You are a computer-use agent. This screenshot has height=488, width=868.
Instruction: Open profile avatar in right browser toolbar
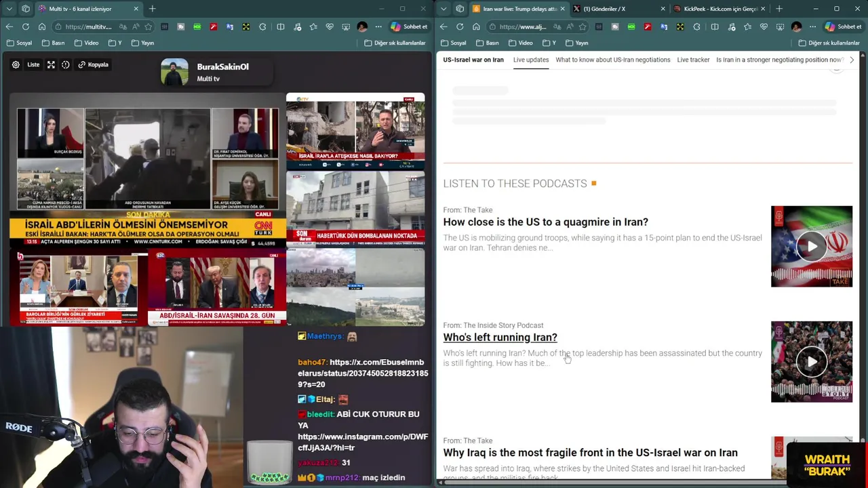tap(796, 26)
